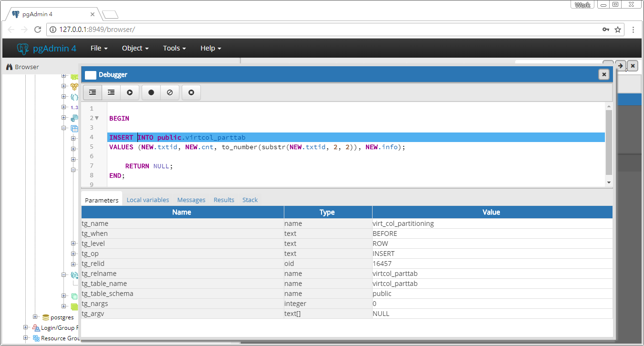Bookmark the page with the star icon
Image resolution: width=644 pixels, height=346 pixels.
pyautogui.click(x=618, y=30)
